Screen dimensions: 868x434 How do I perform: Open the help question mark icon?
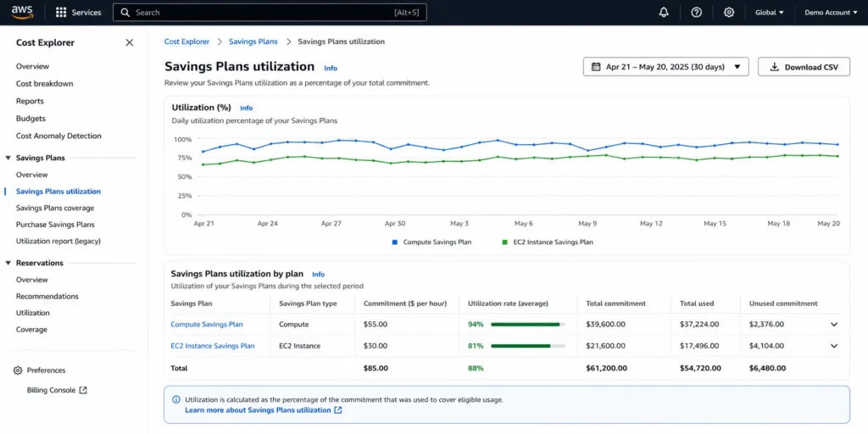(697, 12)
